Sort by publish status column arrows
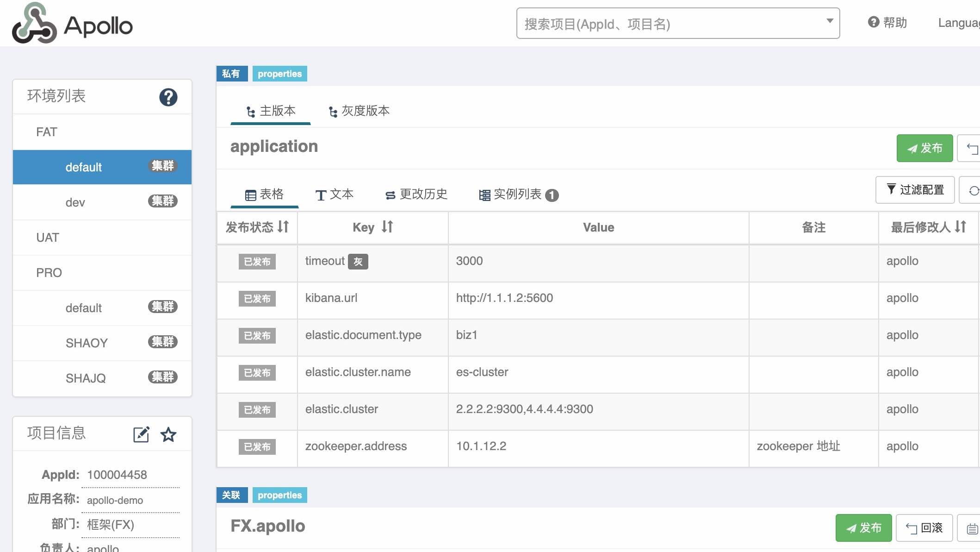Screen dimensions: 980x552 point(283,227)
